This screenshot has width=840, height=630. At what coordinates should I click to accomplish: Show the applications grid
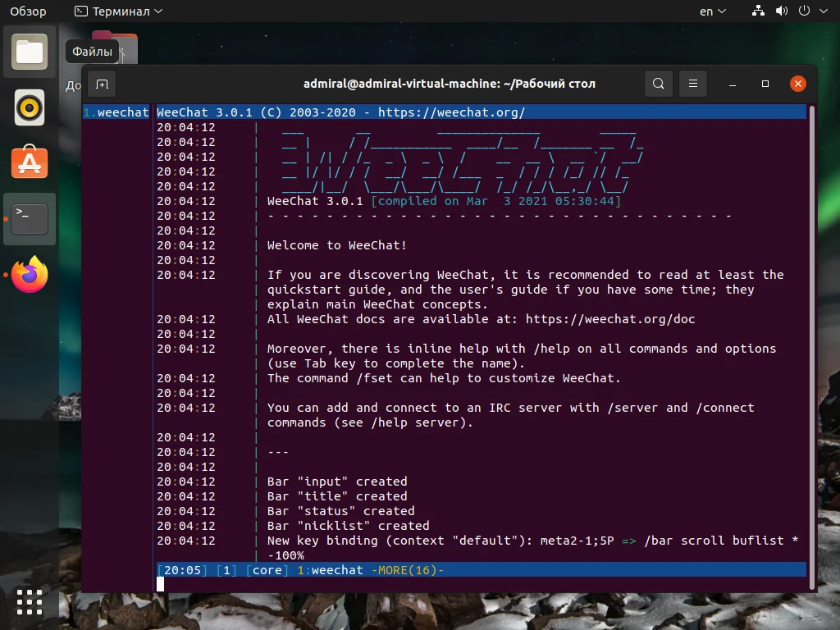click(30, 602)
